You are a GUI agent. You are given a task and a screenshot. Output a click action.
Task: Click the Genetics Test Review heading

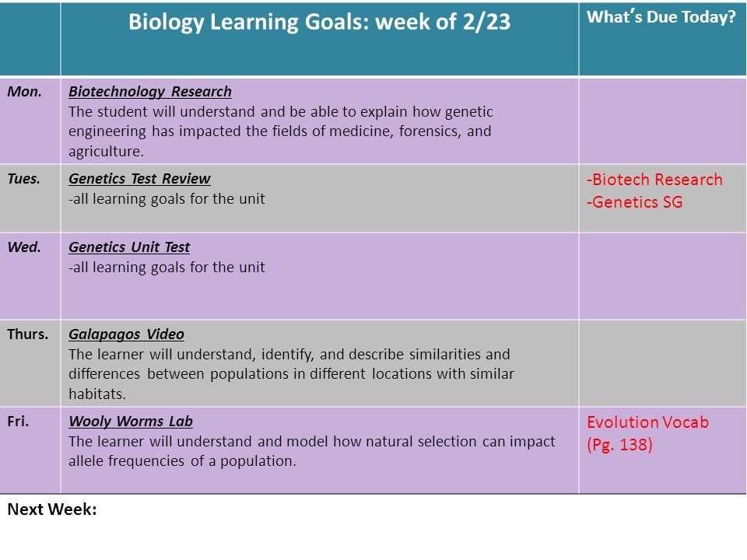click(139, 179)
